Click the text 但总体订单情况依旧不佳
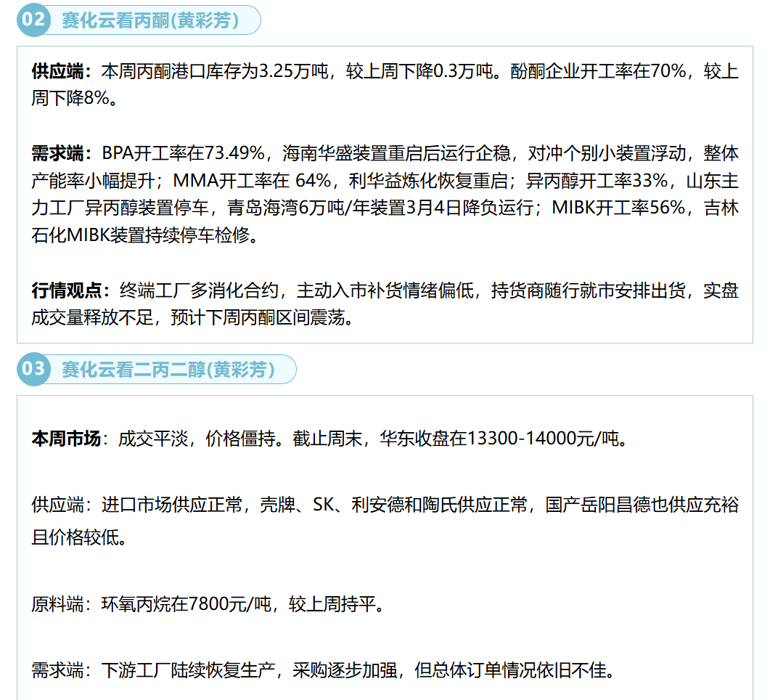 click(x=511, y=670)
